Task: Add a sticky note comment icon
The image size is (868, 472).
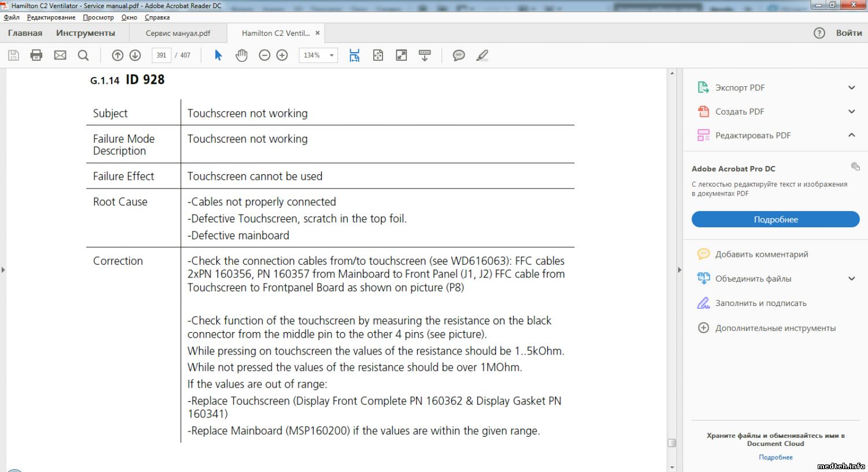Action: [x=459, y=55]
